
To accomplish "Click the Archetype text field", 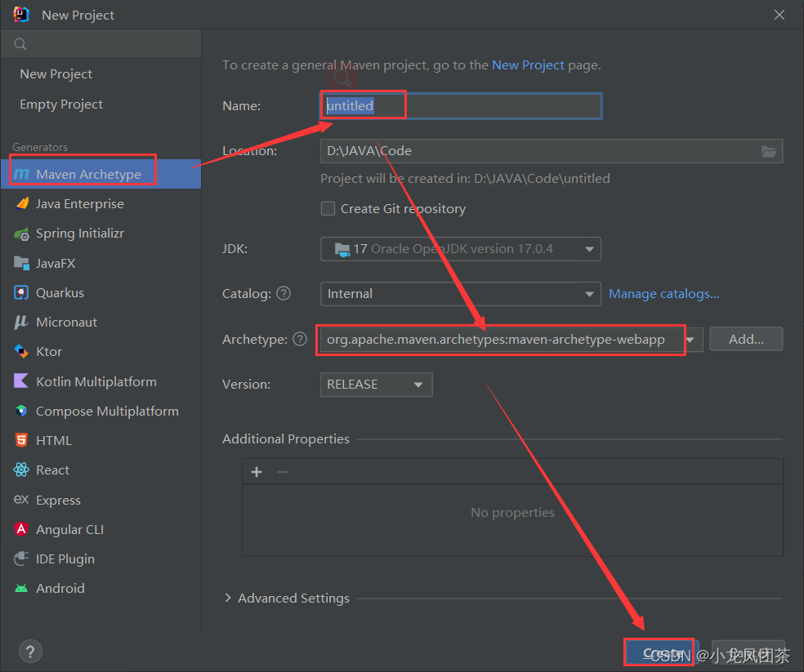I will 502,340.
